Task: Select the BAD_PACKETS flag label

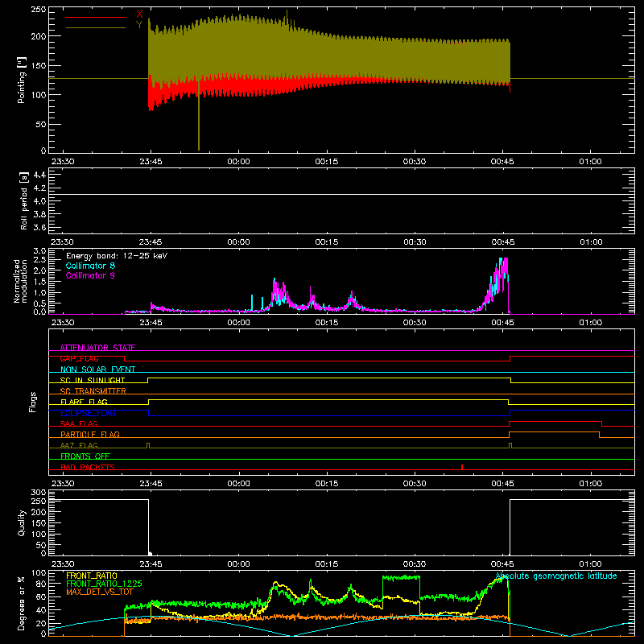Action: pos(88,467)
